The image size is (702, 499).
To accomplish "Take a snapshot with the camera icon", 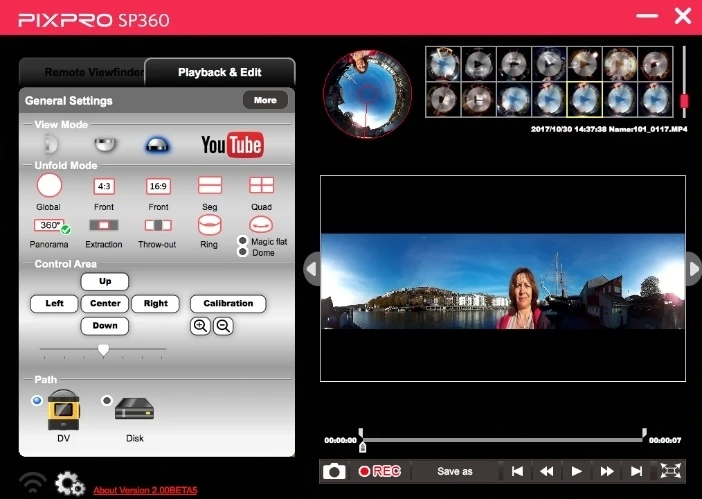I will click(334, 471).
